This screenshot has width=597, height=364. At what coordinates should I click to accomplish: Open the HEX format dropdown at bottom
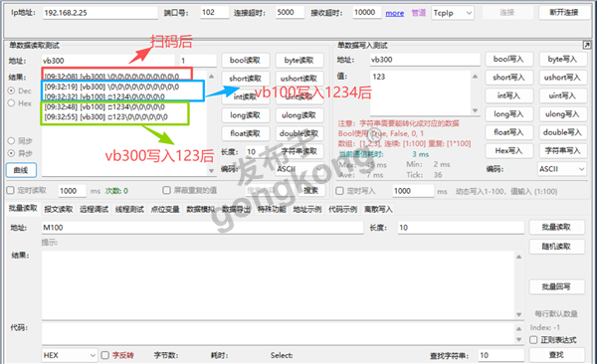70,355
